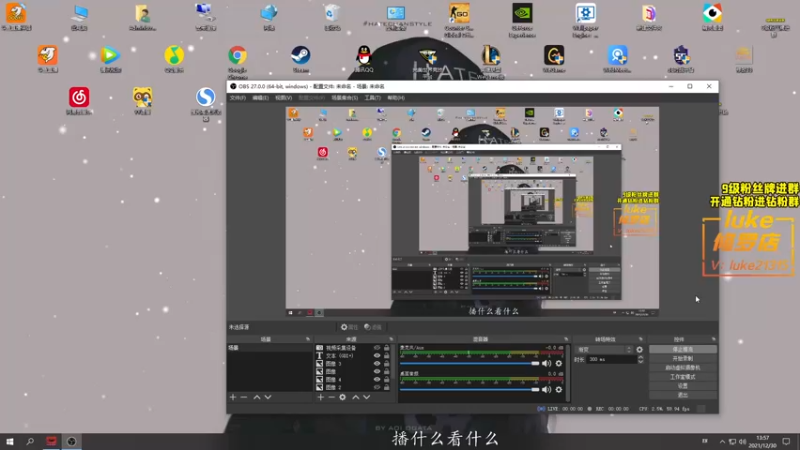
Task: Adjust the 桌面音频 volume slider
Action: click(469, 389)
